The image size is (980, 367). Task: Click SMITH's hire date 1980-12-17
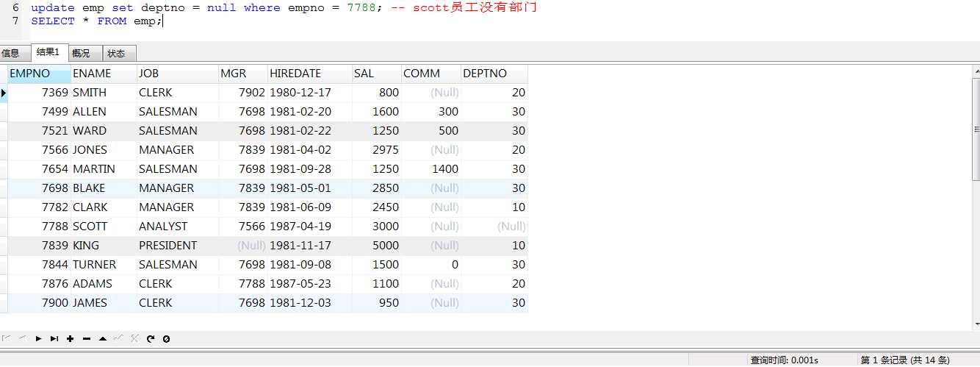pos(310,93)
